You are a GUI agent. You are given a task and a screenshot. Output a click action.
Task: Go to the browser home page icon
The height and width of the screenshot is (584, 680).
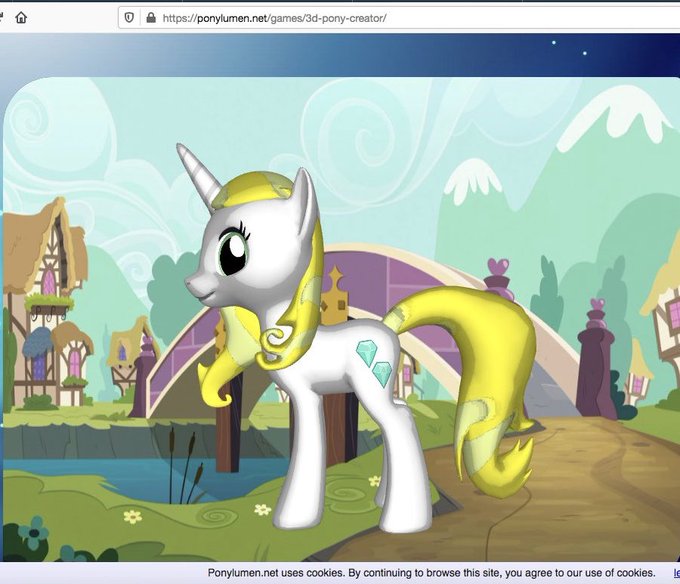tap(21, 18)
